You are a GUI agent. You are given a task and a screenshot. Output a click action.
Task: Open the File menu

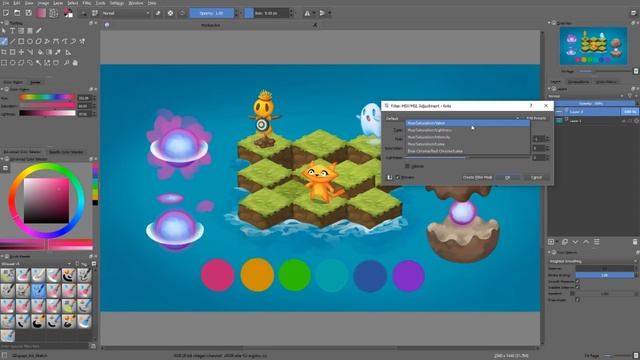tap(6, 3)
